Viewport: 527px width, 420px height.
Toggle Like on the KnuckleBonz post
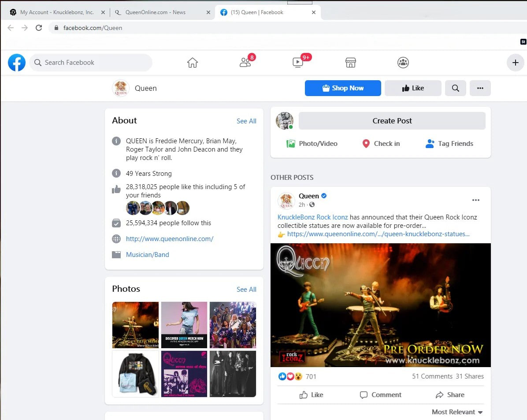pyautogui.click(x=311, y=395)
